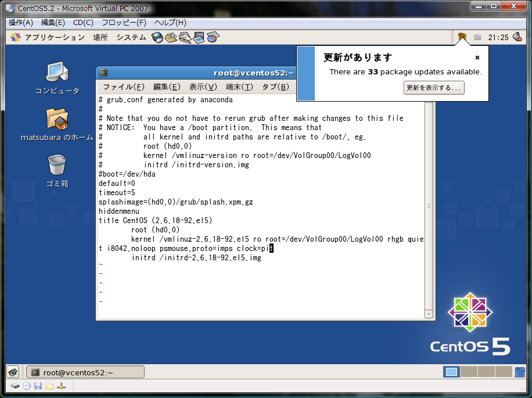
Task: Launch the web browser from the top panel
Action: (x=157, y=37)
